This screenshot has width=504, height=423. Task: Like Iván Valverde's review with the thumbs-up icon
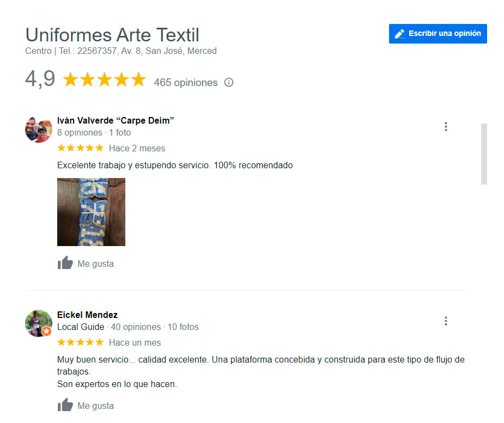[x=65, y=263]
